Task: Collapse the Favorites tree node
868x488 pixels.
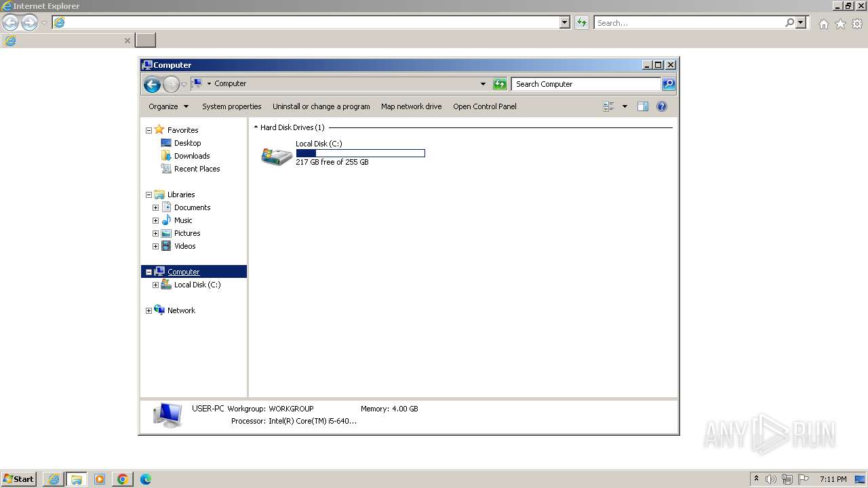Action: coord(149,130)
